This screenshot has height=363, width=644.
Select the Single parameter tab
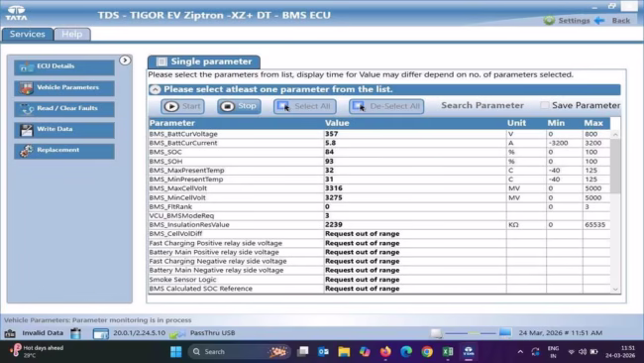[204, 61]
